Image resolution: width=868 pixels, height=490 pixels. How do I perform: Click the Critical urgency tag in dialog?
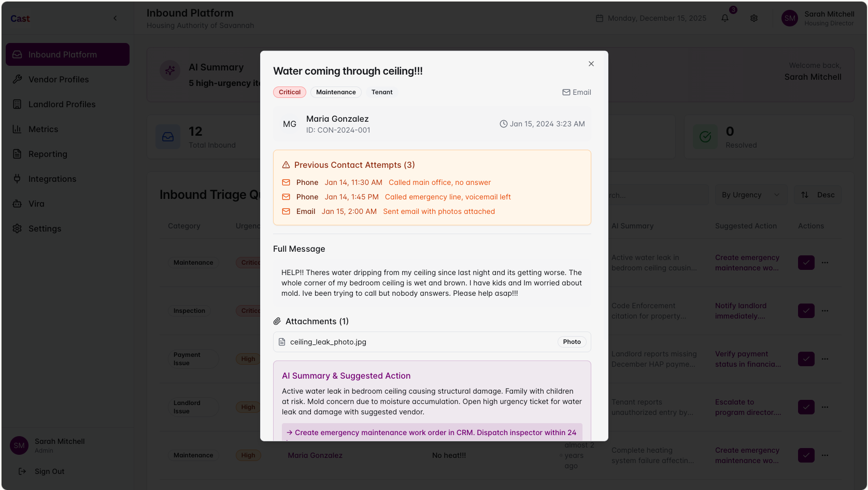pyautogui.click(x=290, y=92)
